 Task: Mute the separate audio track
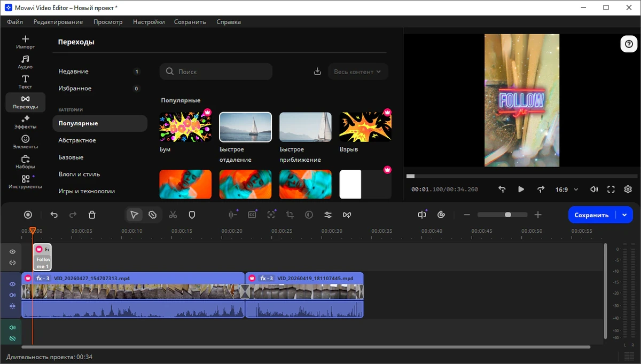12,327
